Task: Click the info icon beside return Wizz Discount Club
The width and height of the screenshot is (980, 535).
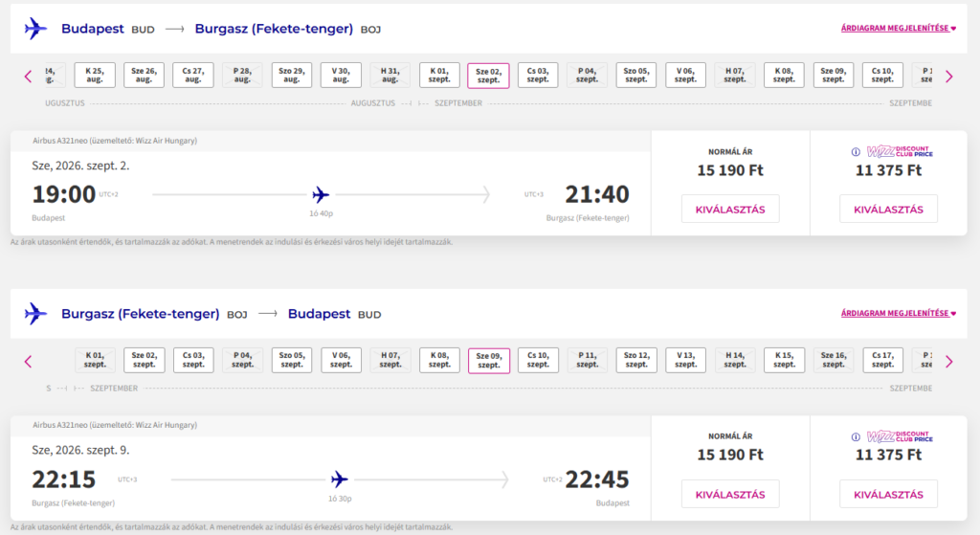Action: pos(856,436)
